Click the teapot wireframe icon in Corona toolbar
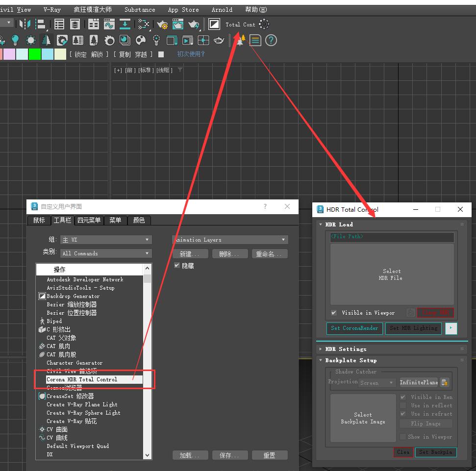 (x=219, y=40)
